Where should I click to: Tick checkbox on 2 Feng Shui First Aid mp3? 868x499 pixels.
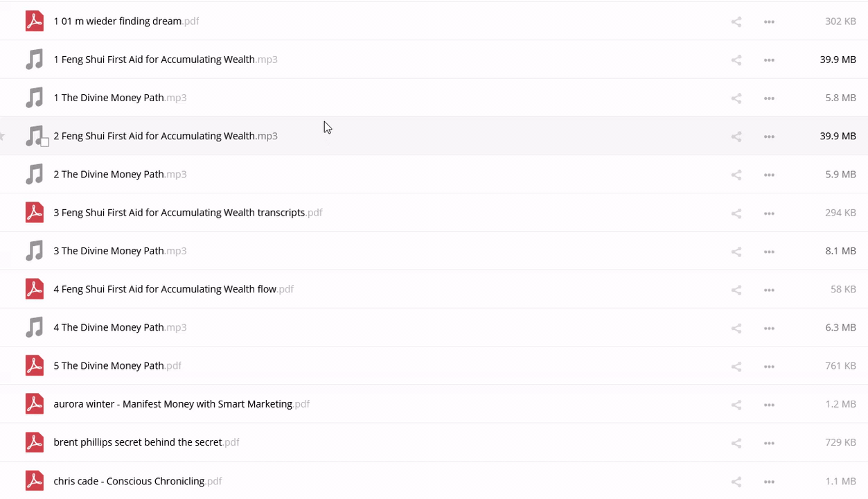(x=45, y=143)
